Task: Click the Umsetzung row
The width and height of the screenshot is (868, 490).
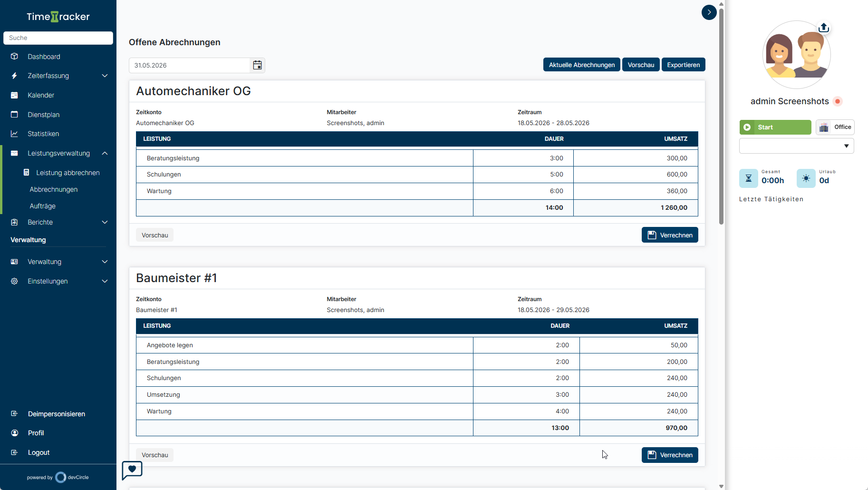Action: point(417,394)
